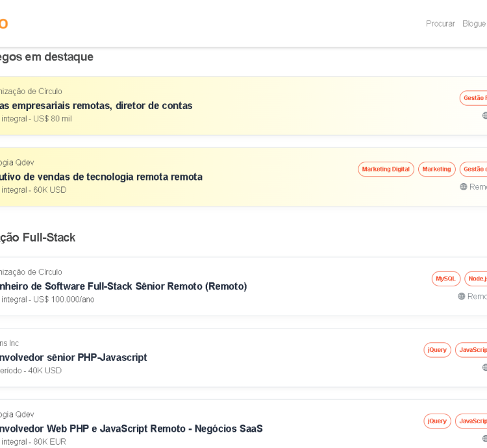
Task: Click globe icon in account director listing
Action: (484, 116)
